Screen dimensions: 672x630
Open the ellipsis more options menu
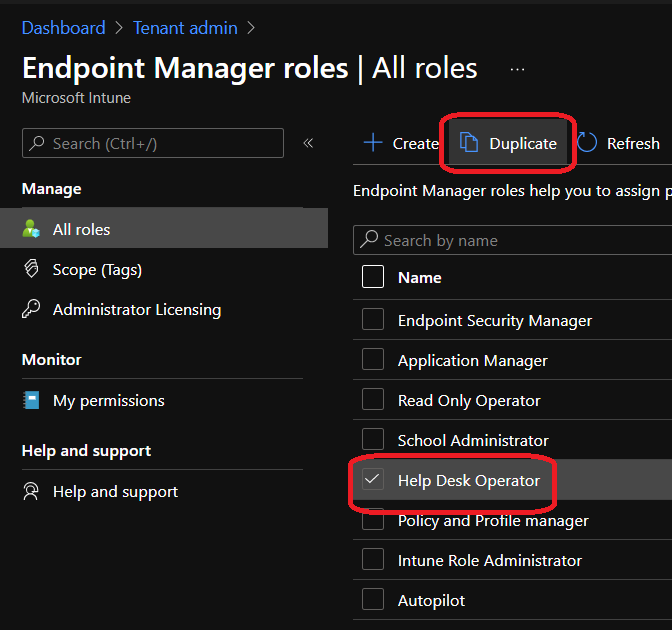[517, 69]
